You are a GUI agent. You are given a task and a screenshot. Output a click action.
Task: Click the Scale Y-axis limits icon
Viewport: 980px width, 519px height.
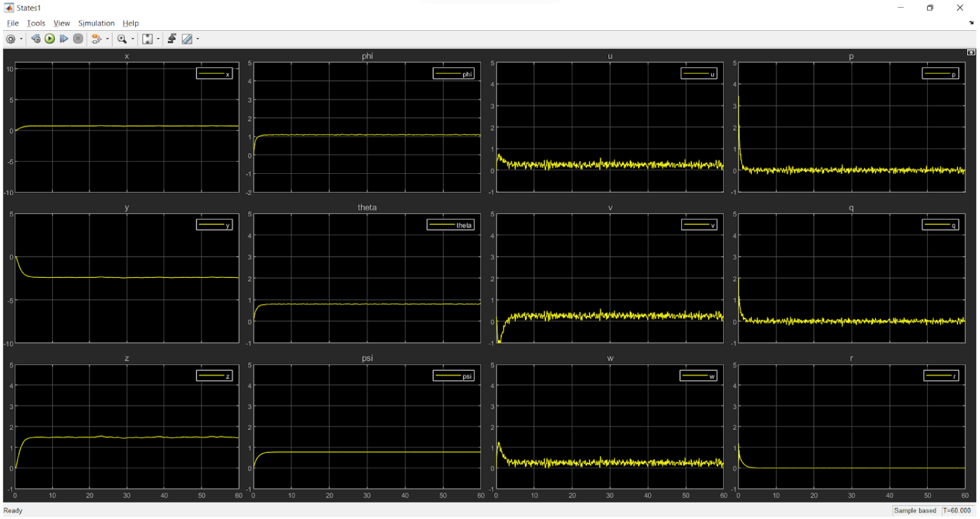[x=147, y=39]
